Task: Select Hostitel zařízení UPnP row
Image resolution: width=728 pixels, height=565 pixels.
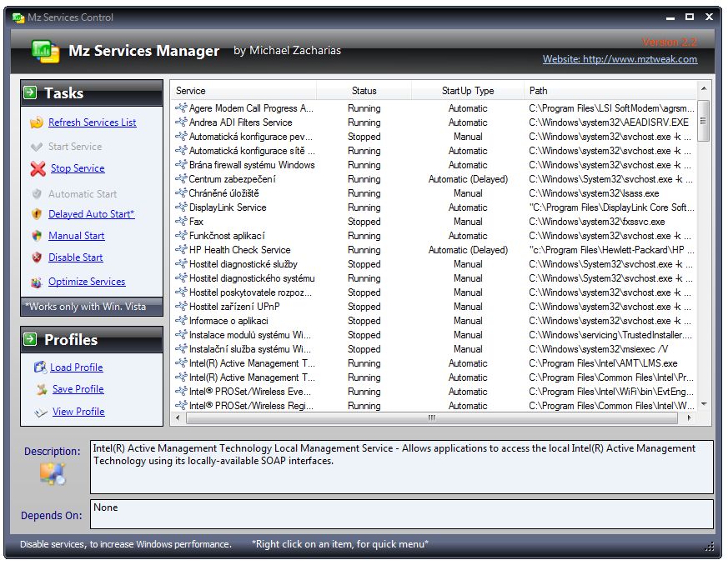Action: (x=434, y=307)
